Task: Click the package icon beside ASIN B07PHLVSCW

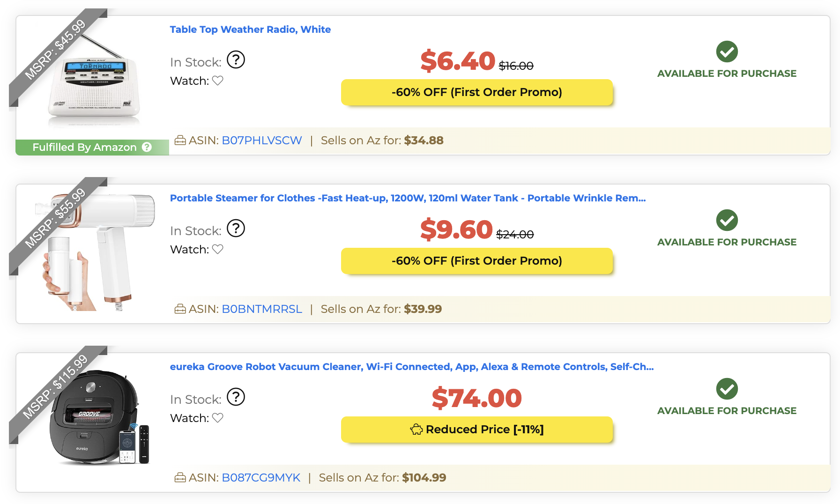Action: point(180,140)
